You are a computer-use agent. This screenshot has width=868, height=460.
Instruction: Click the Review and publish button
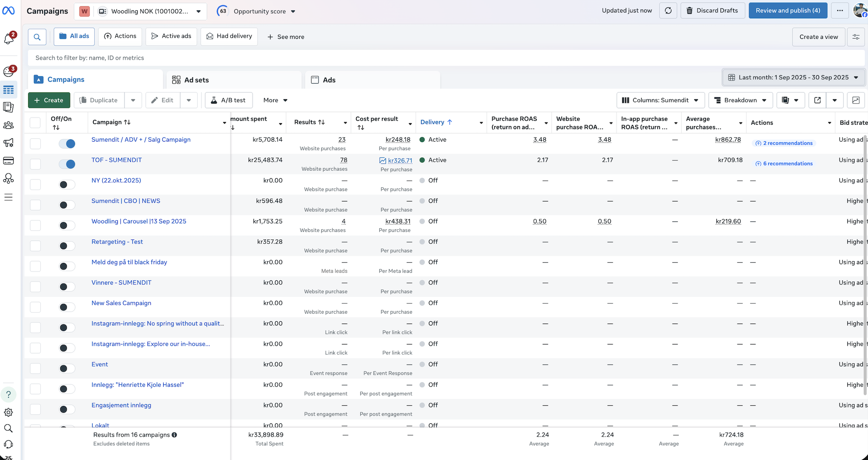(x=788, y=10)
